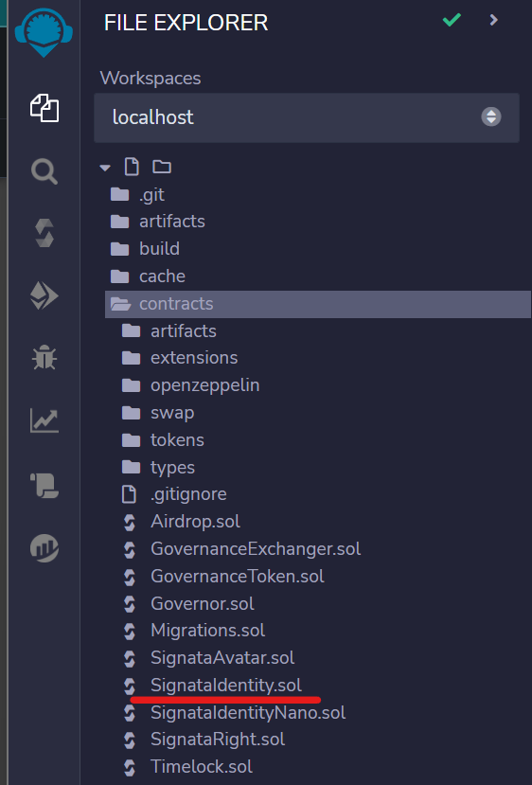This screenshot has width=532, height=785.
Task: Open the analytics chart plugin icon
Action: click(44, 420)
